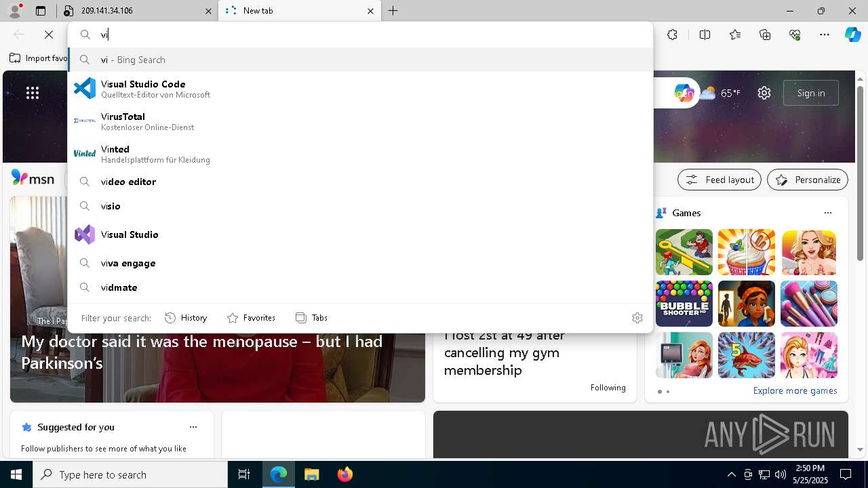
Task: Open the Favorites star icon in the toolbar
Action: click(735, 35)
